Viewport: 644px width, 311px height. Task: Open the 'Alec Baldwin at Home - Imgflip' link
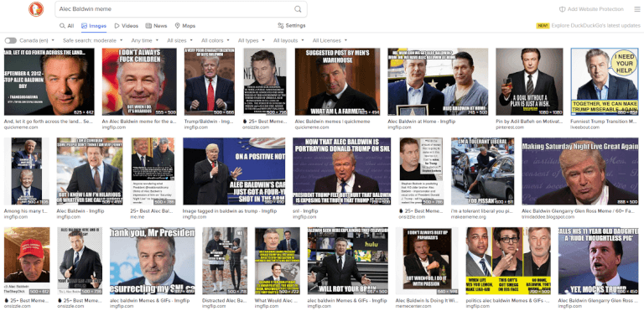(x=417, y=122)
